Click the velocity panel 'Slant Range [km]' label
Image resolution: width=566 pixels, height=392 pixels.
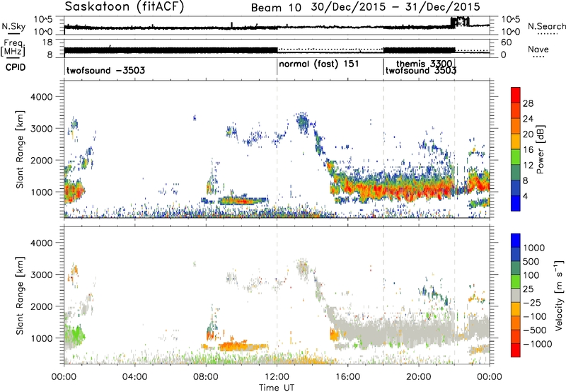click(20, 296)
